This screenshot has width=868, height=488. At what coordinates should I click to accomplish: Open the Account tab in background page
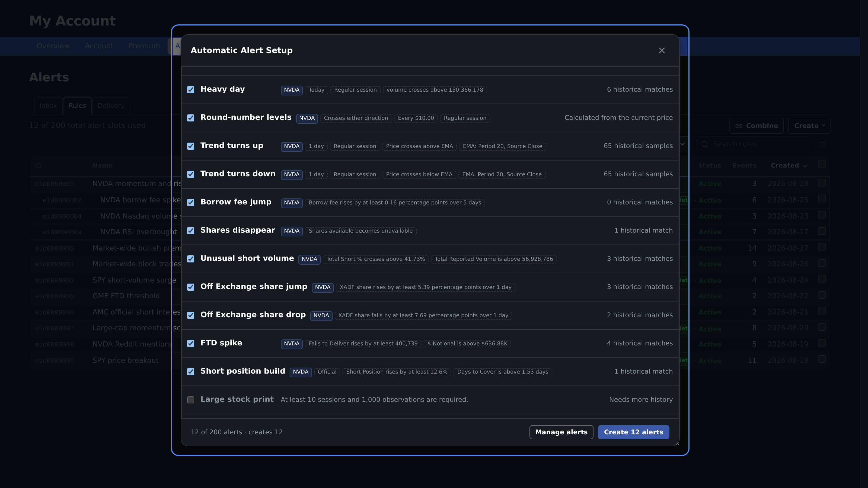pyautogui.click(x=99, y=46)
